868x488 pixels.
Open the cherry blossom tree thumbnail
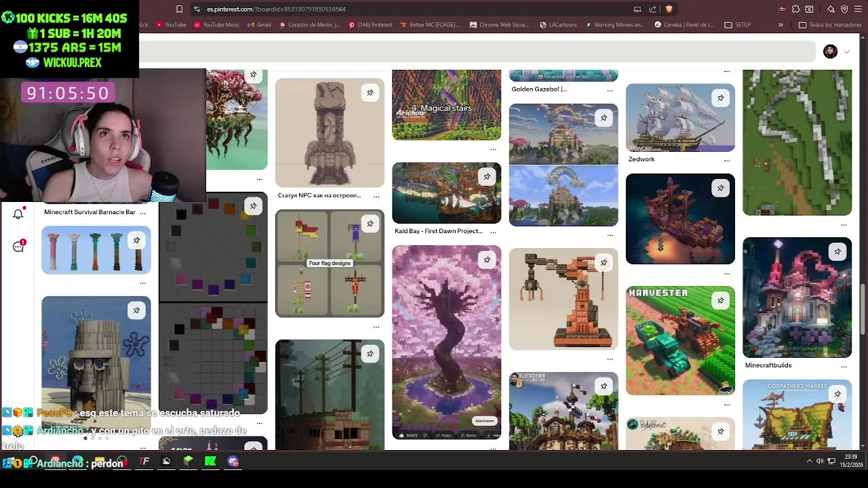(x=446, y=342)
